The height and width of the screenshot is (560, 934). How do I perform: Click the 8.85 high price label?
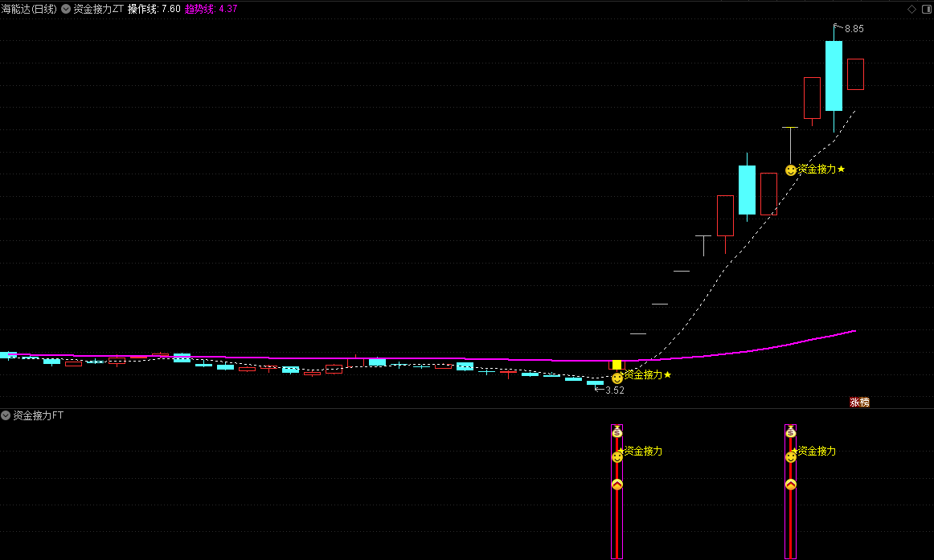pos(854,29)
